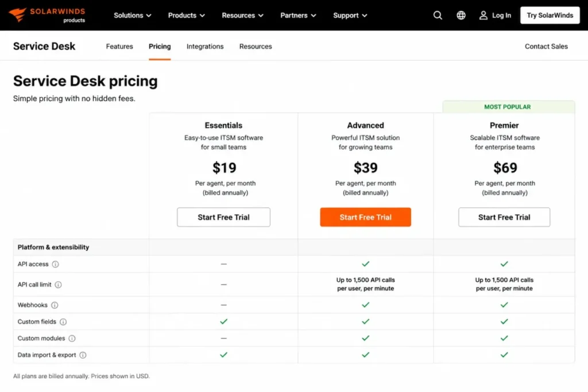Show info for API access
Viewport: 588px width, 392px height.
(x=56, y=264)
